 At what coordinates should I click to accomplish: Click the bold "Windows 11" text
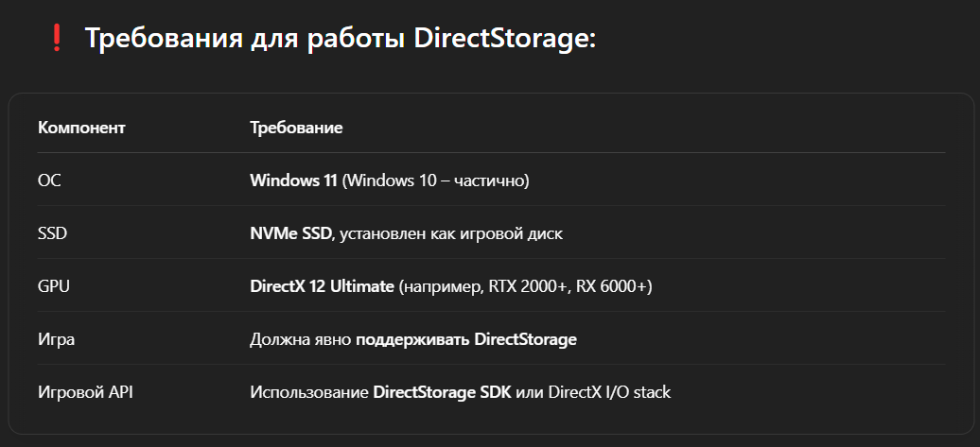[293, 180]
